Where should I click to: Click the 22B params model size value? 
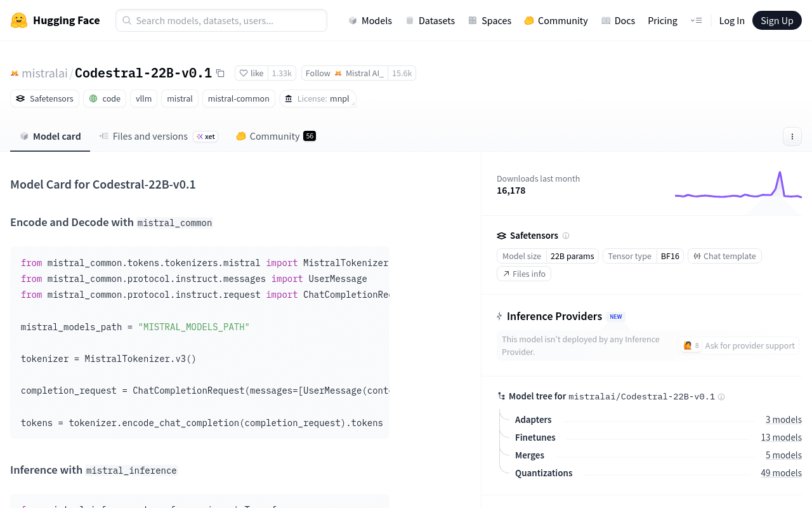[572, 256]
